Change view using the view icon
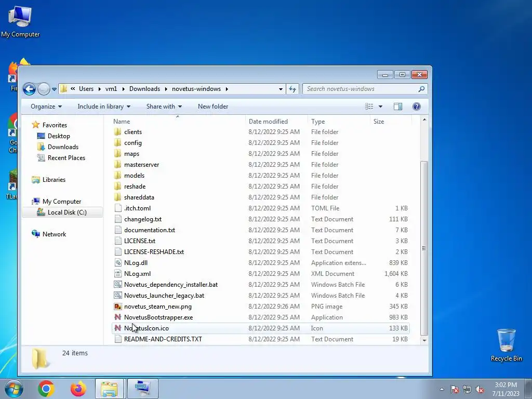This screenshot has height=399, width=532. 369,107
